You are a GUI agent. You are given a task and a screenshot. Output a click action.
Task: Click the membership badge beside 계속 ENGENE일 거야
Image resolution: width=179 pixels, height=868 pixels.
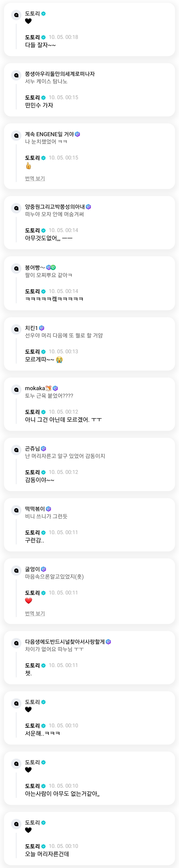tap(77, 134)
